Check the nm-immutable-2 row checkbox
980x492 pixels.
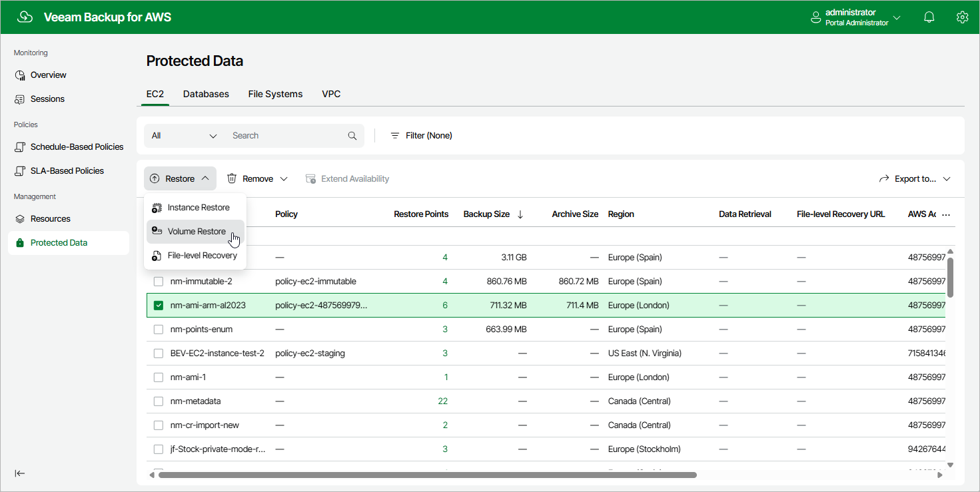click(x=159, y=282)
